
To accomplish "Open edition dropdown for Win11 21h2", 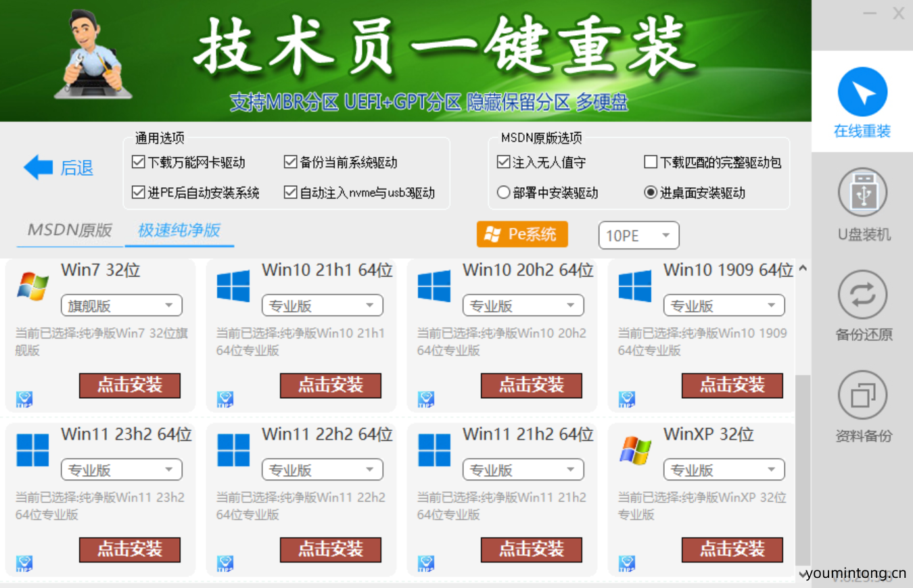I will click(523, 470).
